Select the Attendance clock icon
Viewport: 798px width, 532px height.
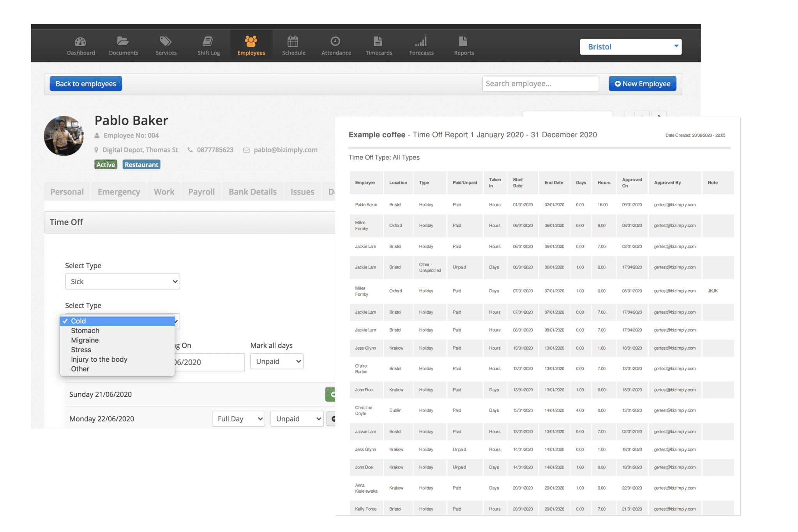tap(336, 45)
